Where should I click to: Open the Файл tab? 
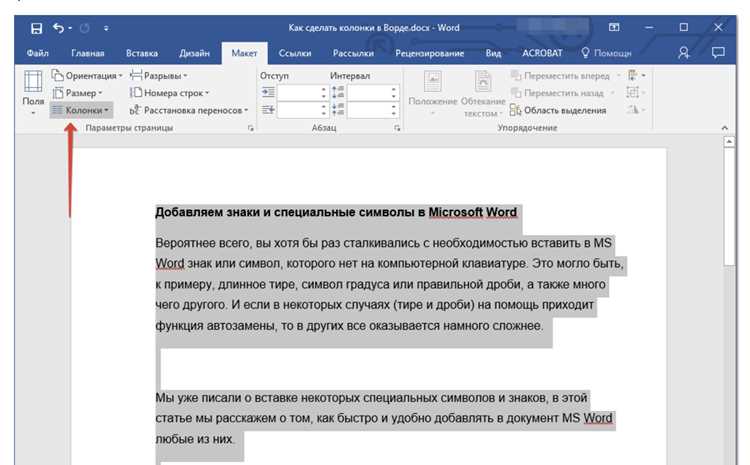click(37, 53)
